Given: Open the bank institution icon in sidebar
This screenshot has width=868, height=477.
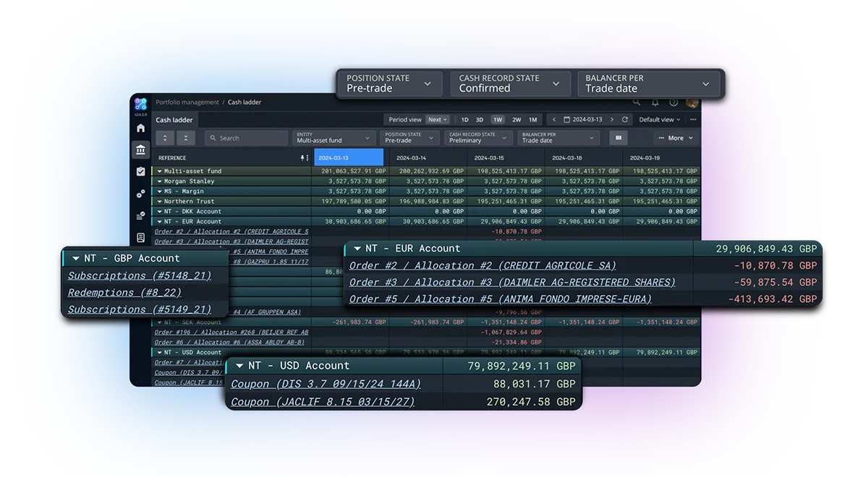Looking at the screenshot, I should (x=140, y=150).
